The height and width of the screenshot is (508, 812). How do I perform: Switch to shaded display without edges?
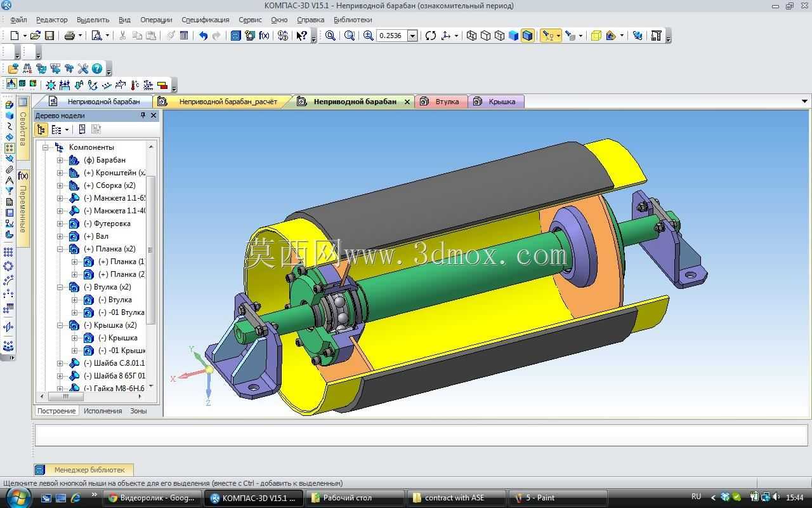(513, 36)
